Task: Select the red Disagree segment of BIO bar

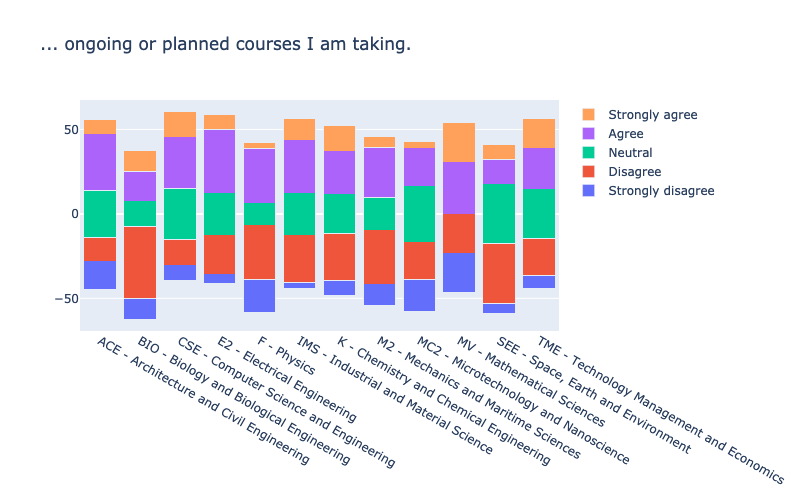Action: tap(140, 263)
